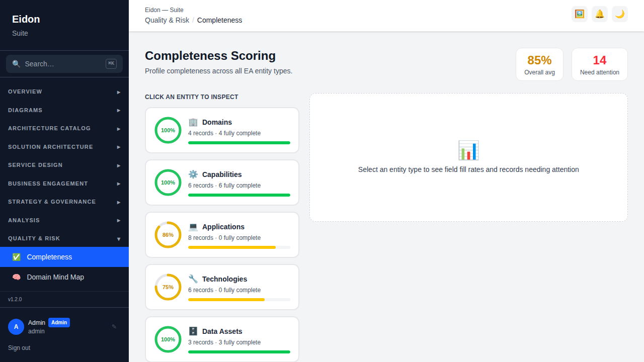Click "6 records · 0 fully complete" text
The width and height of the screenshot is (644, 362).
click(x=224, y=290)
